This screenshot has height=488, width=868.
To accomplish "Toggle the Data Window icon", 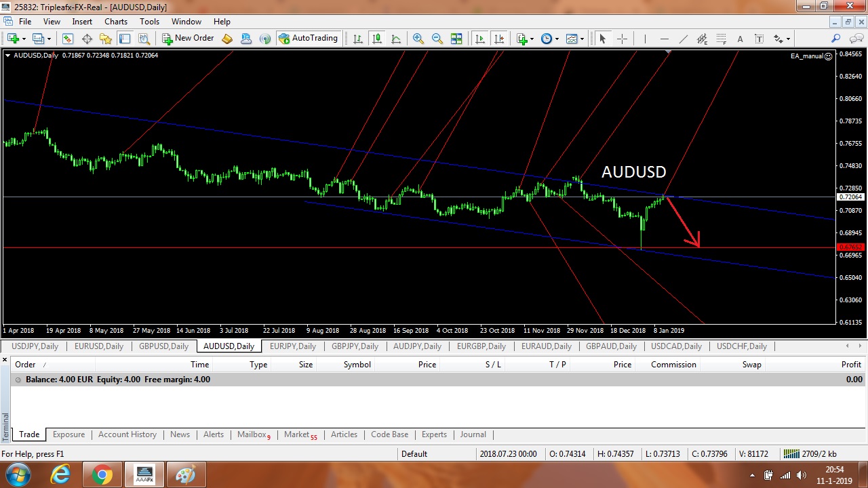I will (87, 39).
